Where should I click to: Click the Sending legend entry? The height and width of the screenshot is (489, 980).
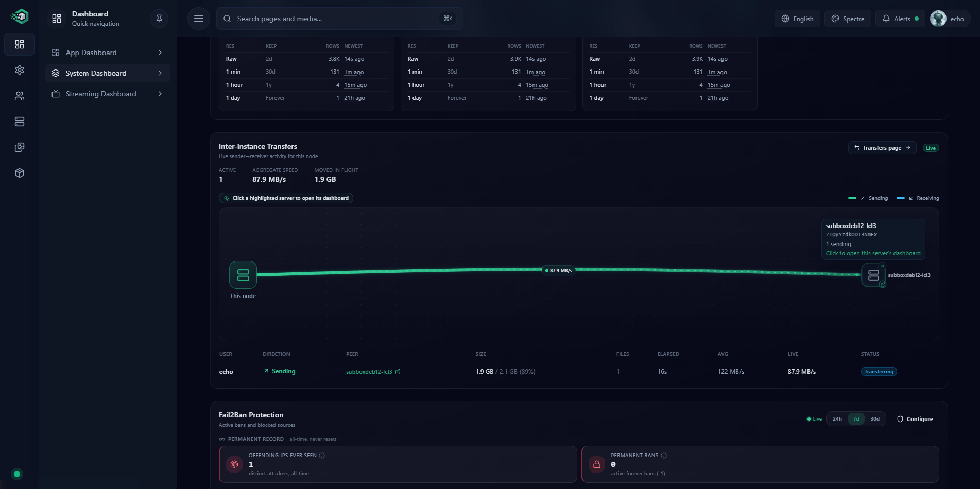tap(868, 198)
